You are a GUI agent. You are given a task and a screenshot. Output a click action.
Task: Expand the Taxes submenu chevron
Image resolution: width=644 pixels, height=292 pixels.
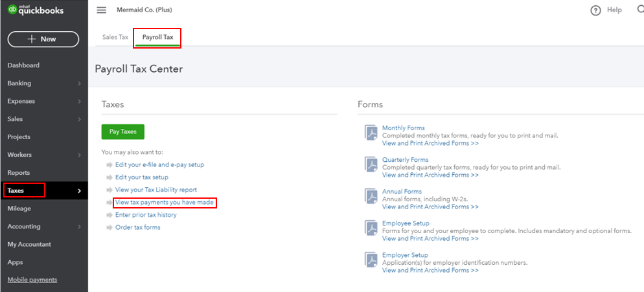(79, 191)
